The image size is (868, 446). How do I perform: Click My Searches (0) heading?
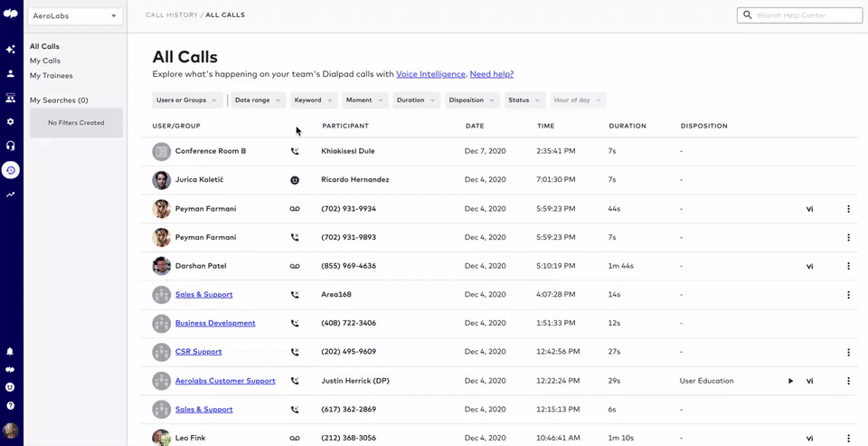[x=60, y=100]
